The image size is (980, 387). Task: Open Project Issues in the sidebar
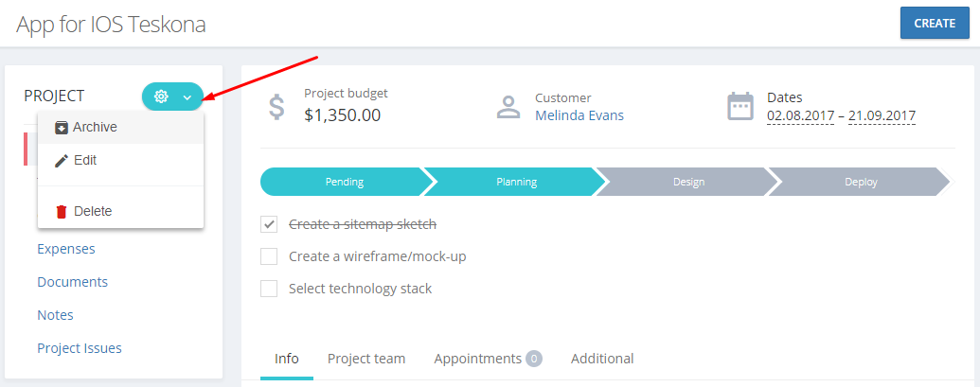pyautogui.click(x=80, y=348)
